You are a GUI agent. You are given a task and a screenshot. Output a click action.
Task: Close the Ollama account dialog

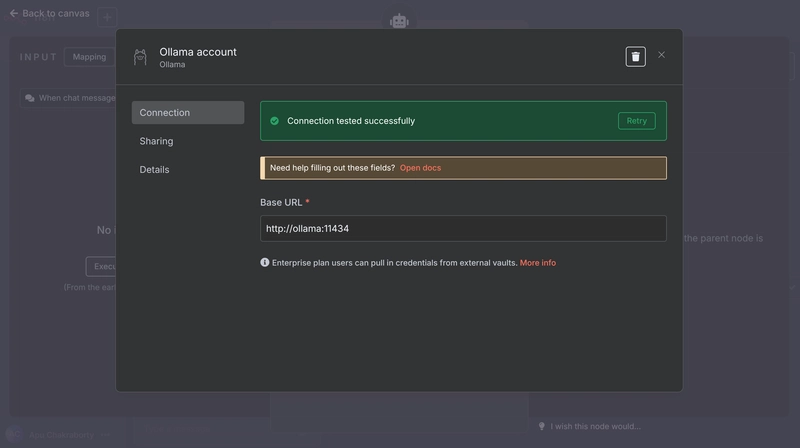661,55
